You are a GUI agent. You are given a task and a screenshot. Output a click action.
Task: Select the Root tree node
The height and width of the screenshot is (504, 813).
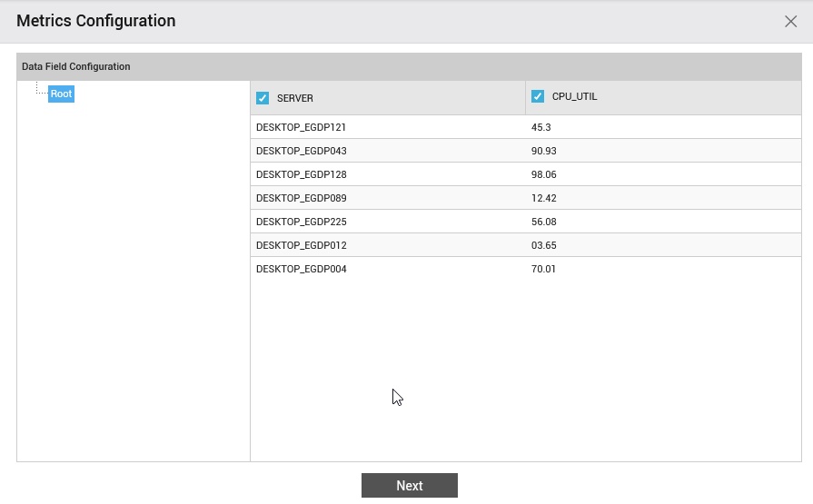pyautogui.click(x=61, y=94)
